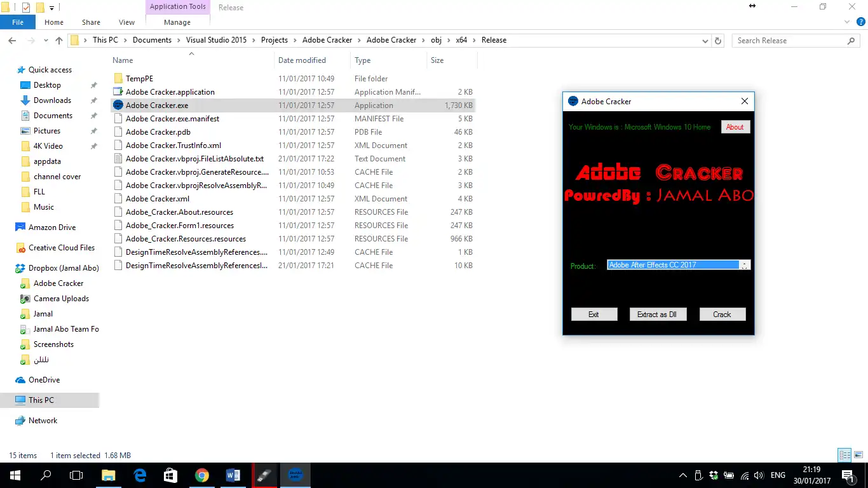Select channel cover folder in sidebar
Screen dimensions: 868x488
[57, 177]
